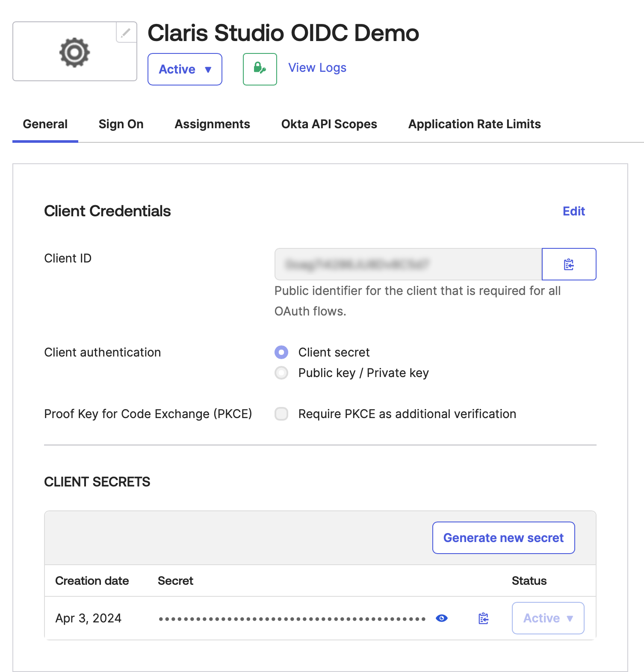Open the View Logs link
This screenshot has height=672, width=644.
tap(317, 68)
